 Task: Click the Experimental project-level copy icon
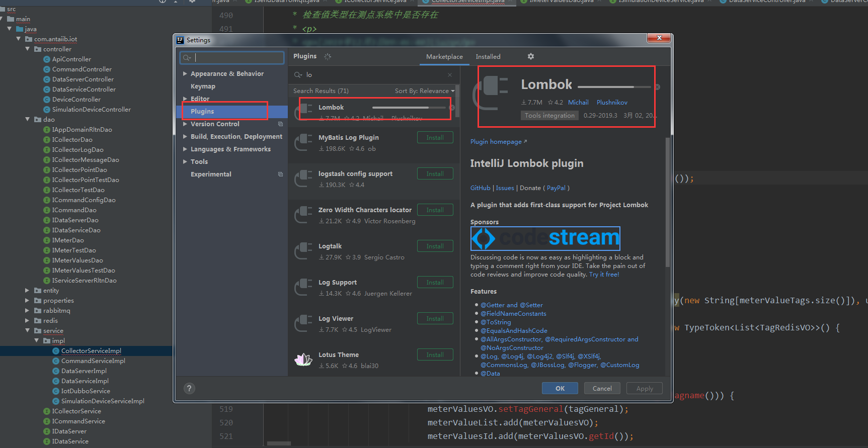pos(281,174)
